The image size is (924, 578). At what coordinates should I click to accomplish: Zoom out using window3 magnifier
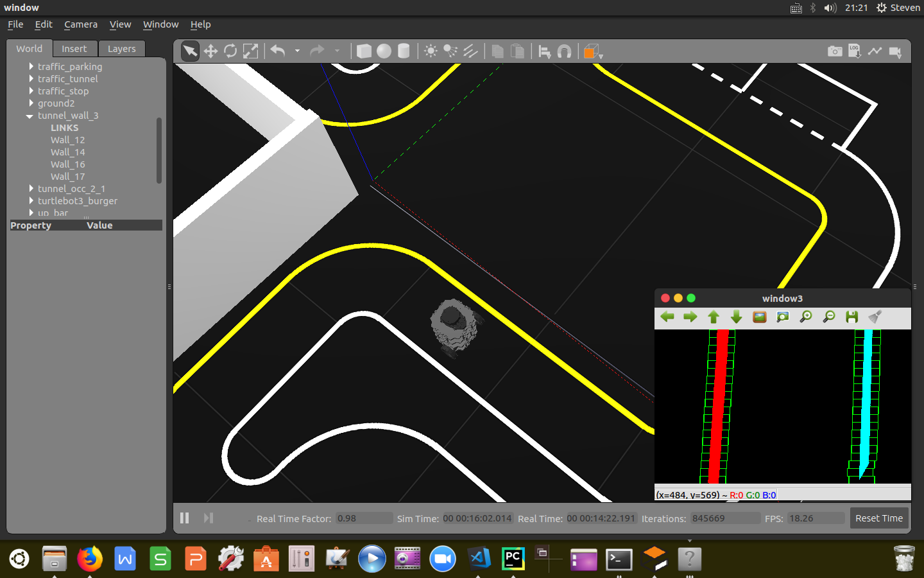[x=829, y=317]
